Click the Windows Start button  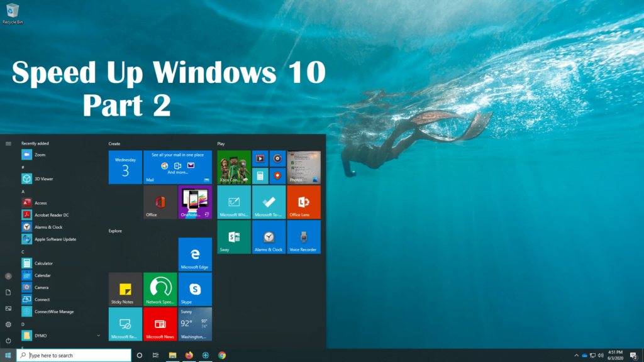pyautogui.click(x=8, y=355)
